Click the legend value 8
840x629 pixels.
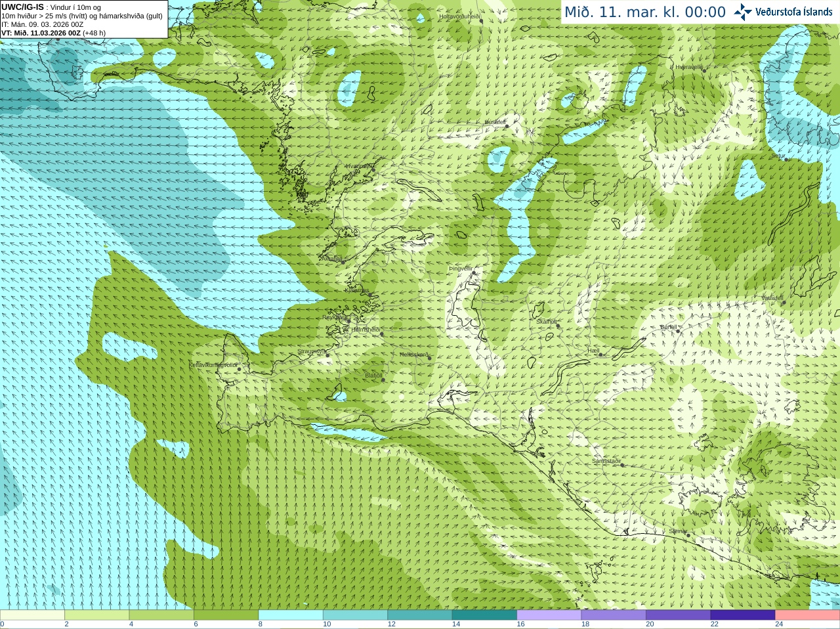tap(261, 624)
